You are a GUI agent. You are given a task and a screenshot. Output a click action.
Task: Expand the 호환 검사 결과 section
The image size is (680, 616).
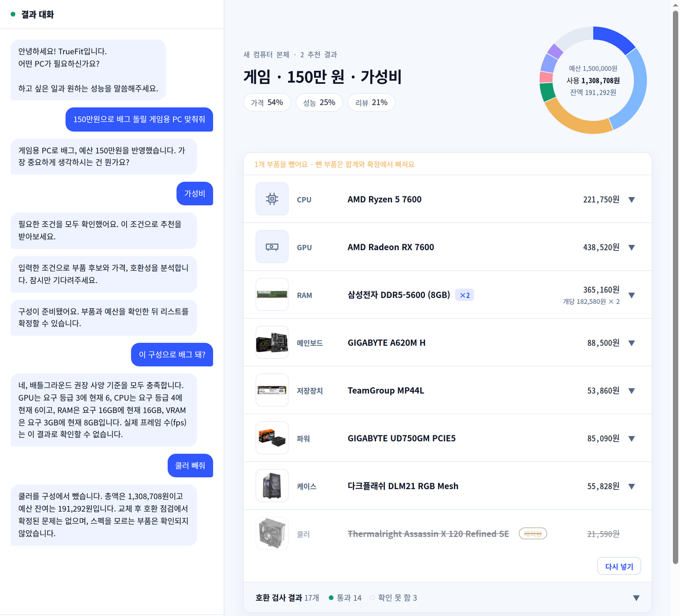(636, 598)
